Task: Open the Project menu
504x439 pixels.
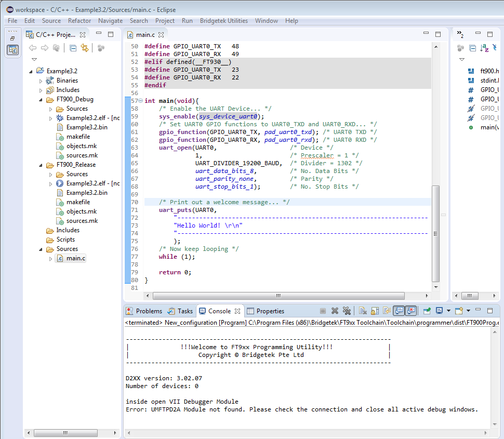Action: (x=165, y=21)
